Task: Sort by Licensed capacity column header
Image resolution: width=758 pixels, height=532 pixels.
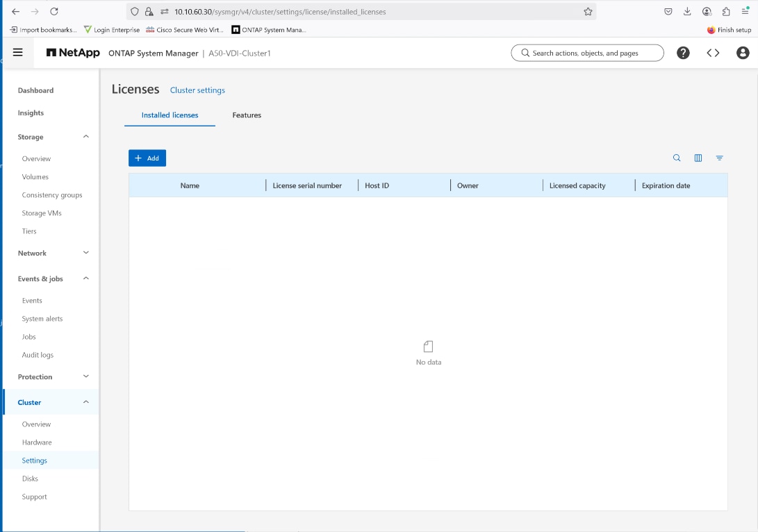Action: pos(577,185)
